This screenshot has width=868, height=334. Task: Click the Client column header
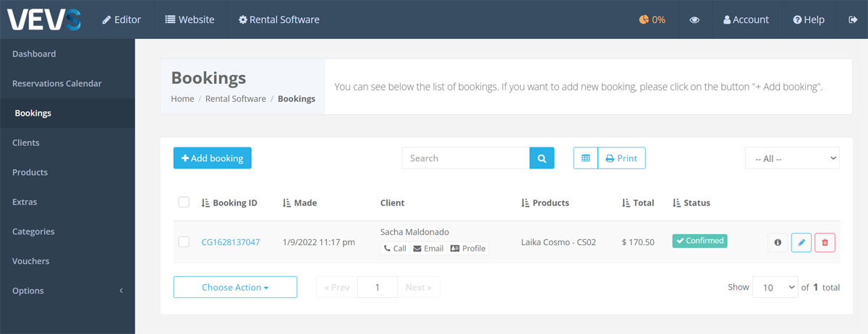tap(393, 203)
